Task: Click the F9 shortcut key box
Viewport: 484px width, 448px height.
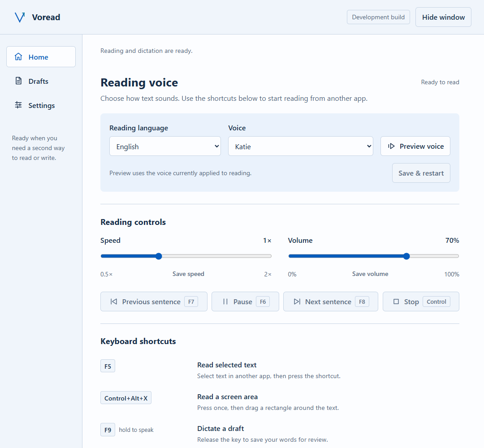Action: tap(108, 430)
